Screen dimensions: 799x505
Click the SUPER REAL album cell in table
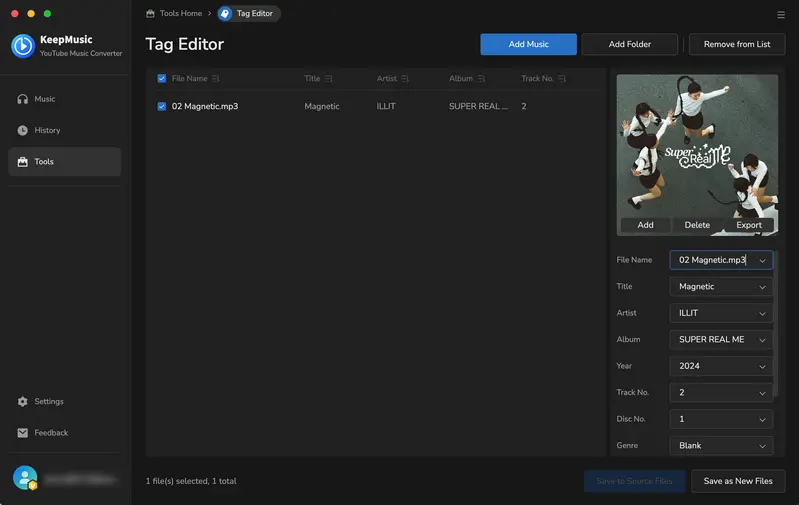pos(478,107)
